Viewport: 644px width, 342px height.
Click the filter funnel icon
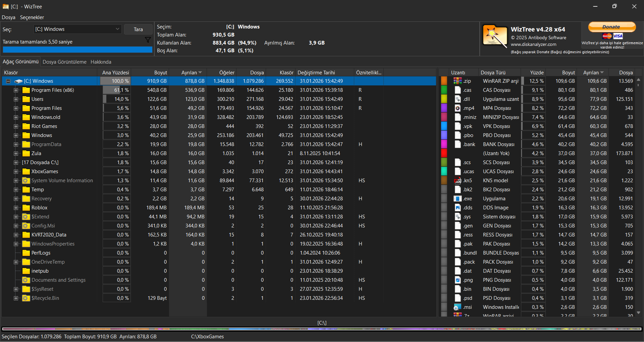pyautogui.click(x=148, y=40)
